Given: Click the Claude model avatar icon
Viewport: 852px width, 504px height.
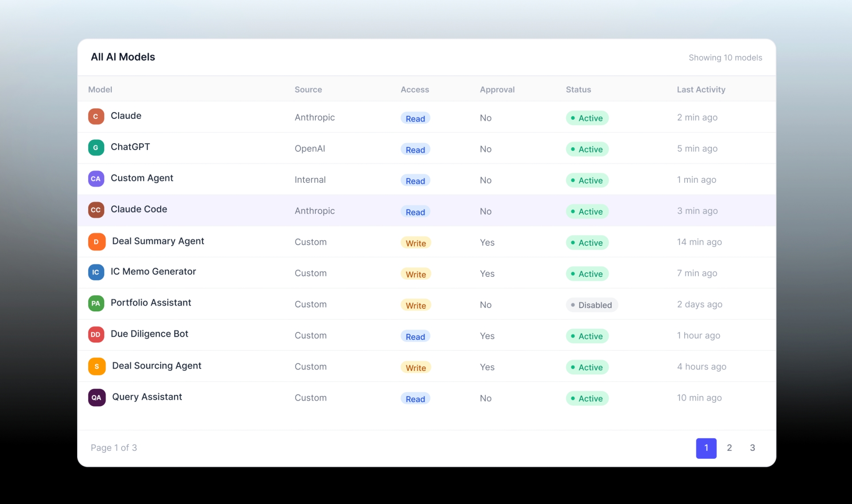Looking at the screenshot, I should point(96,117).
